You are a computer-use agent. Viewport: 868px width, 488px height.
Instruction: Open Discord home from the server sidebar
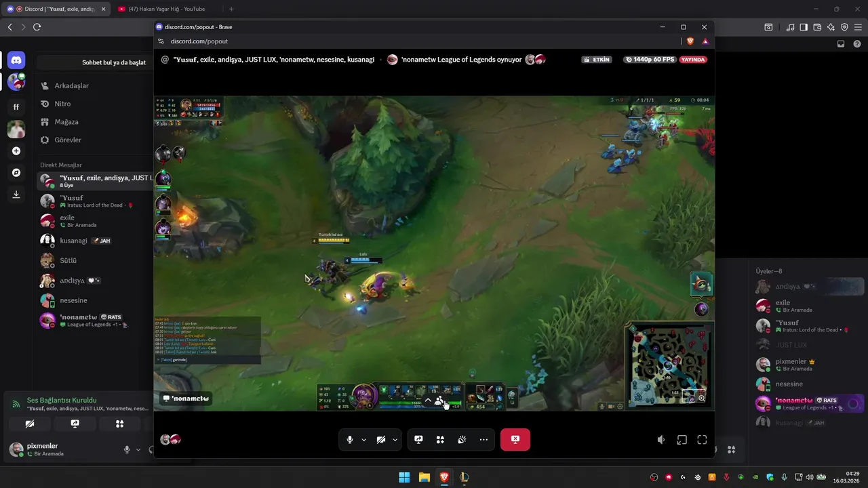16,61
